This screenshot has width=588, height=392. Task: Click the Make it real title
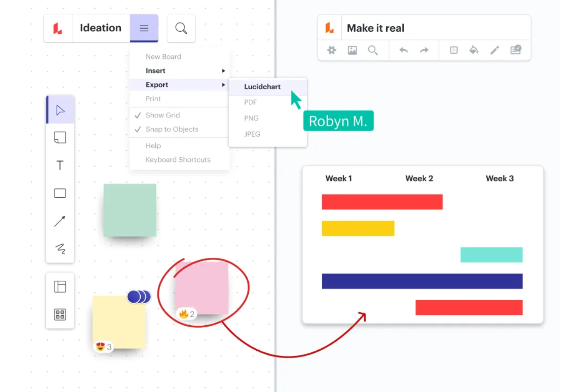[375, 28]
